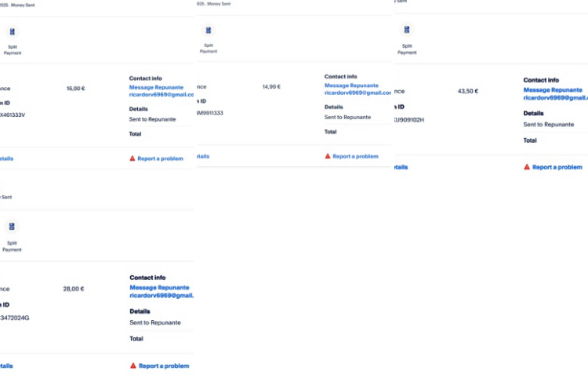588x382 pixels.
Task: Click transaction ID ending X461333V
Action: coord(13,115)
